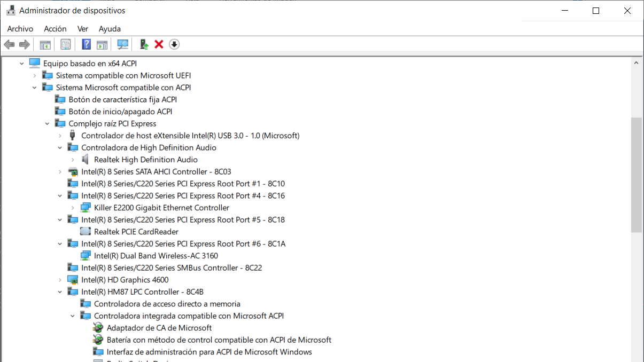Expand the Killer E2200 Gigabit Ethernet node
The image size is (644, 362).
(73, 208)
